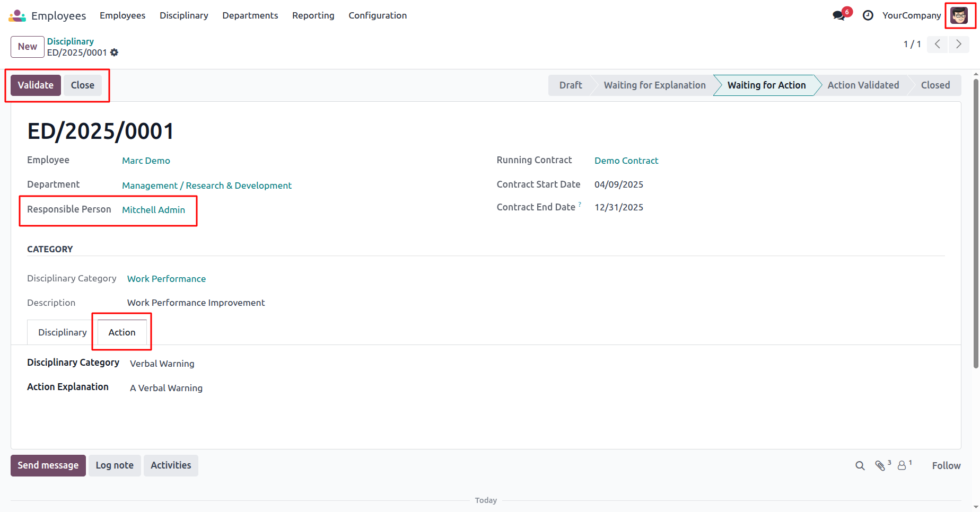This screenshot has width=980, height=512.
Task: Switch to the Disciplinary tab
Action: [x=62, y=332]
